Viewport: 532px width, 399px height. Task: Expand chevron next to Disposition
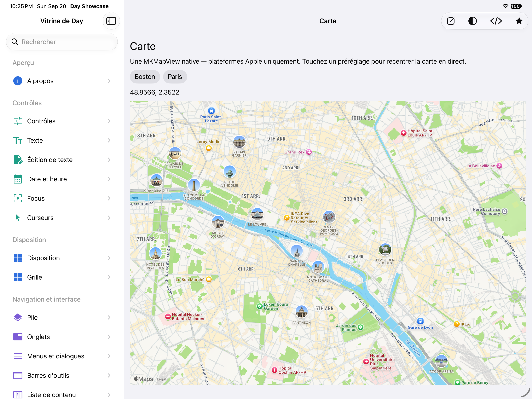click(x=109, y=258)
